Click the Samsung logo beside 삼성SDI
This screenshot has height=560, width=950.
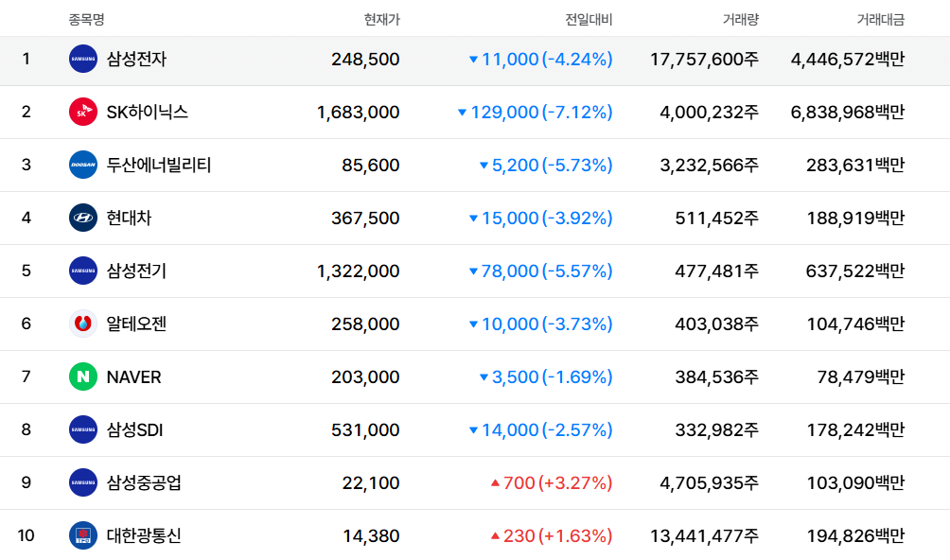pyautogui.click(x=83, y=429)
